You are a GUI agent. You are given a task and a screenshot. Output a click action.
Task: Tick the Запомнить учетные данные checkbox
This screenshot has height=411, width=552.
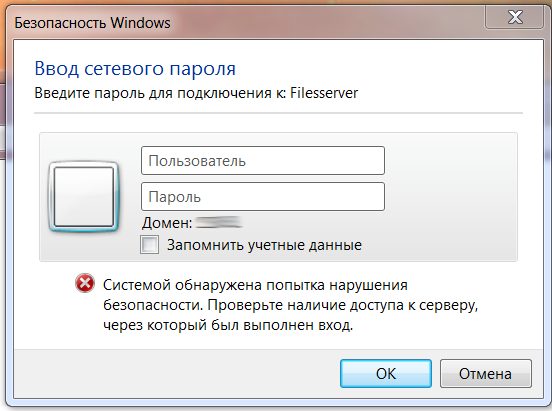pyautogui.click(x=149, y=244)
